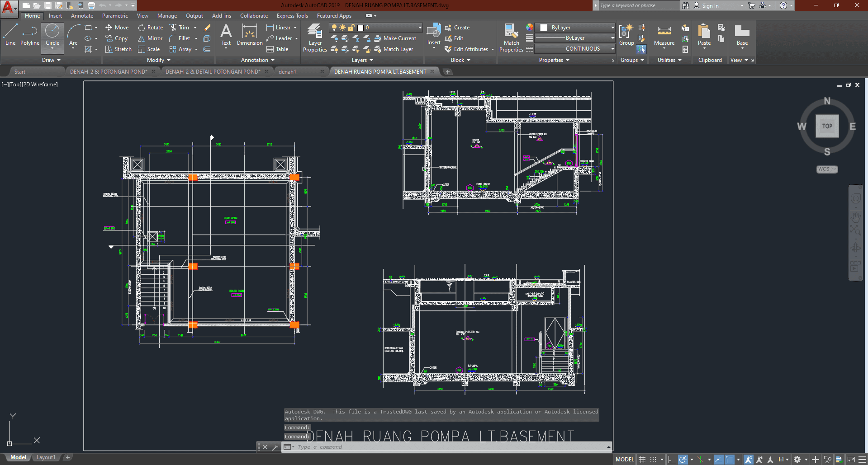This screenshot has width=868, height=465.
Task: Click the Dimension annotation tool
Action: pyautogui.click(x=250, y=35)
